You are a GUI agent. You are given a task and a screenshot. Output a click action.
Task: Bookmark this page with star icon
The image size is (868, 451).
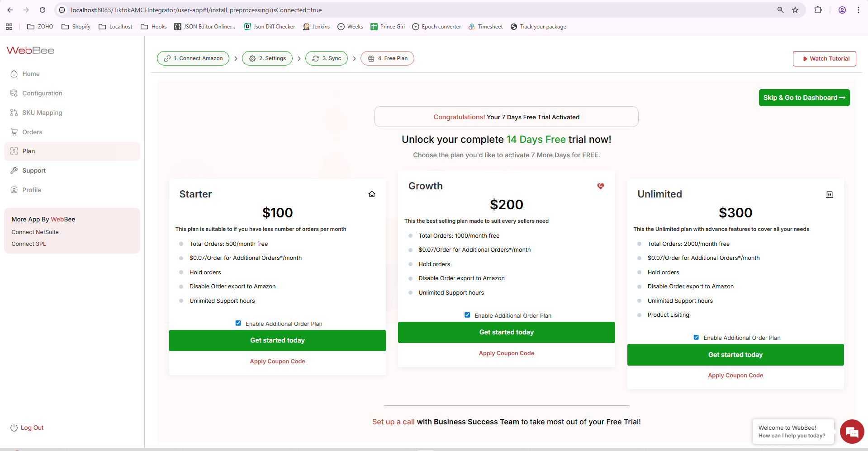pos(795,10)
